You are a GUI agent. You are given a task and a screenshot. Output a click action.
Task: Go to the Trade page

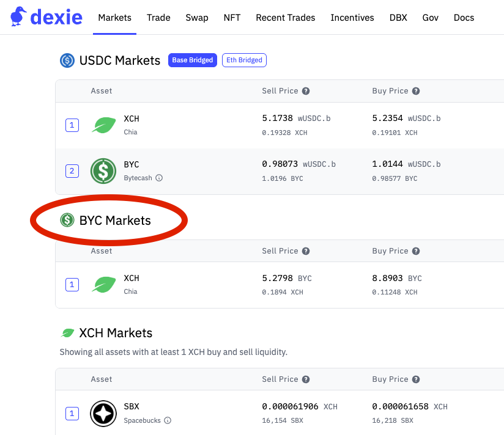[x=158, y=17]
